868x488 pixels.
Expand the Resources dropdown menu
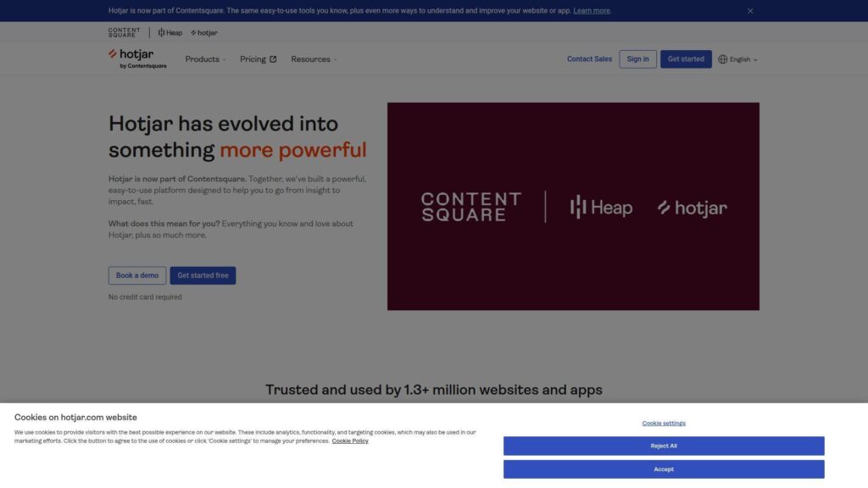point(314,59)
